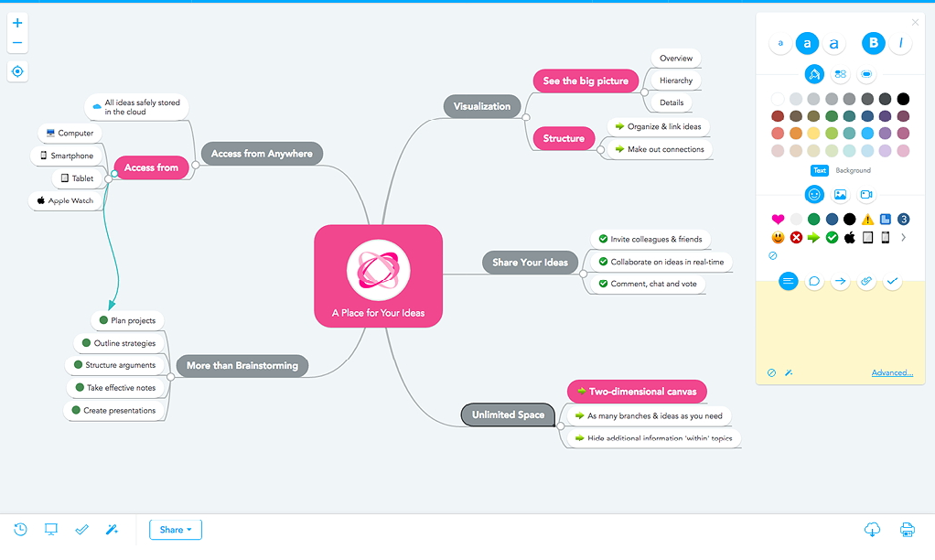Collapse the See the big picture branch circle
Image resolution: width=935 pixels, height=560 pixels.
644,92
